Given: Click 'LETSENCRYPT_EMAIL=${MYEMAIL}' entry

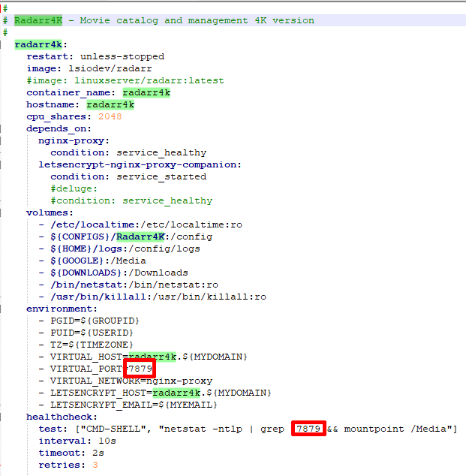Looking at the screenshot, I should click(x=134, y=405).
